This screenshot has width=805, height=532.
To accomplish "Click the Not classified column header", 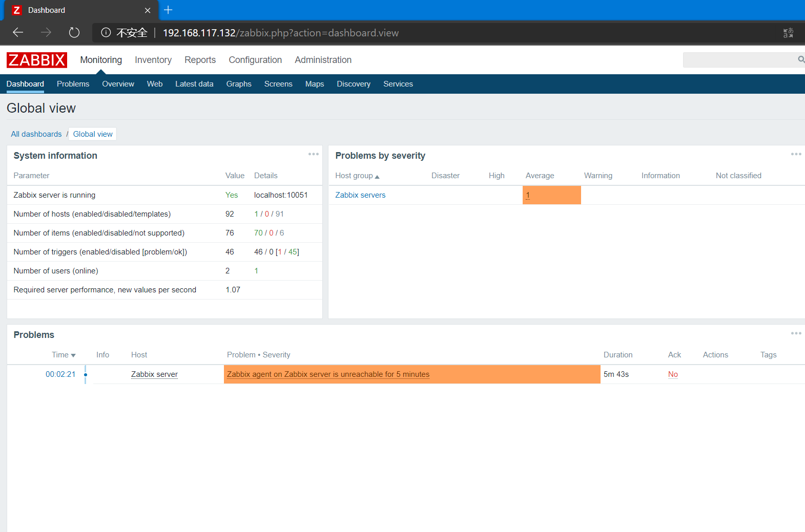I will (738, 176).
